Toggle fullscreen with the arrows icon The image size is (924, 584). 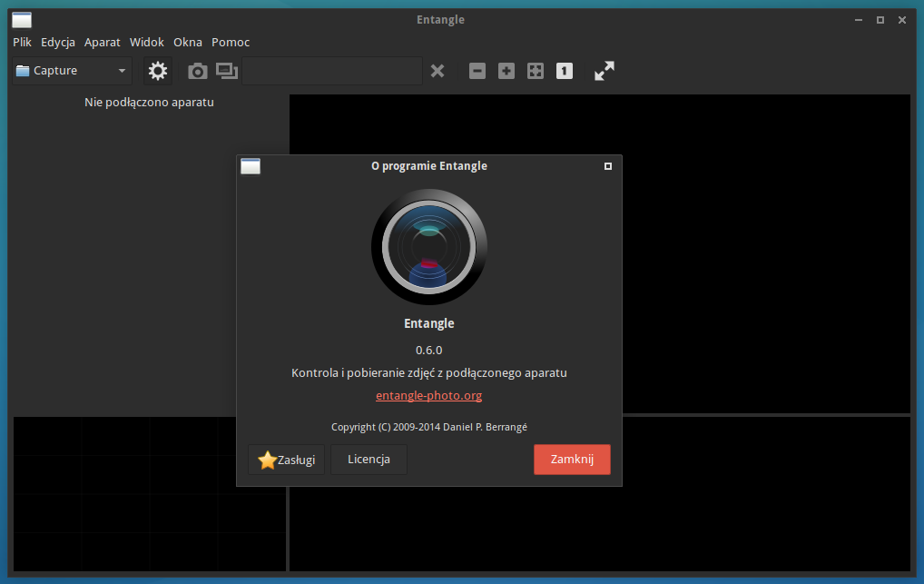point(604,71)
